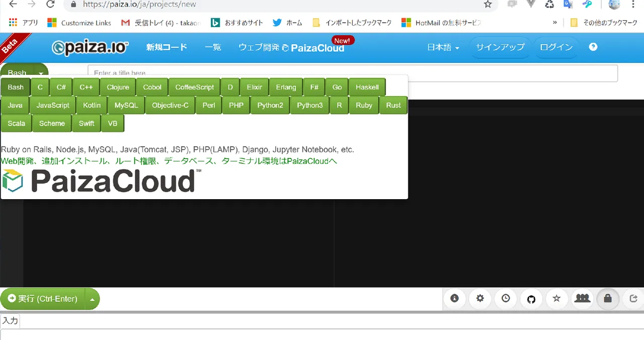Expand run options arrow beside 実行

(x=92, y=299)
